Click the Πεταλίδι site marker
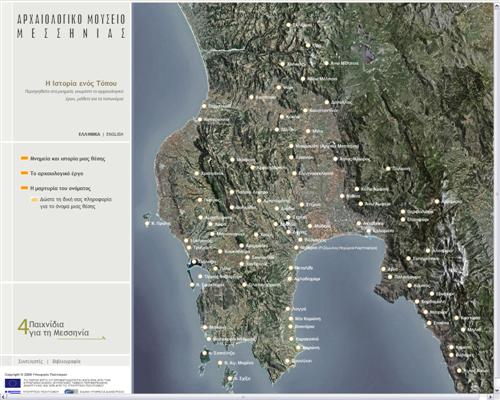This screenshot has height=400, width=500. click(x=291, y=268)
